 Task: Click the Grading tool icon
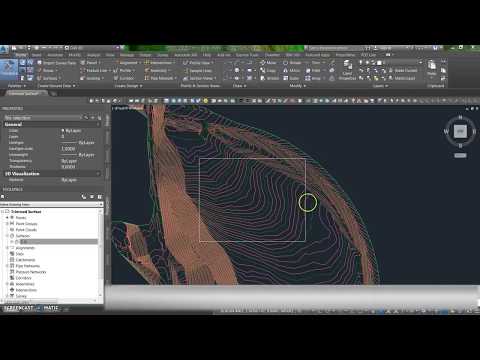point(82,78)
